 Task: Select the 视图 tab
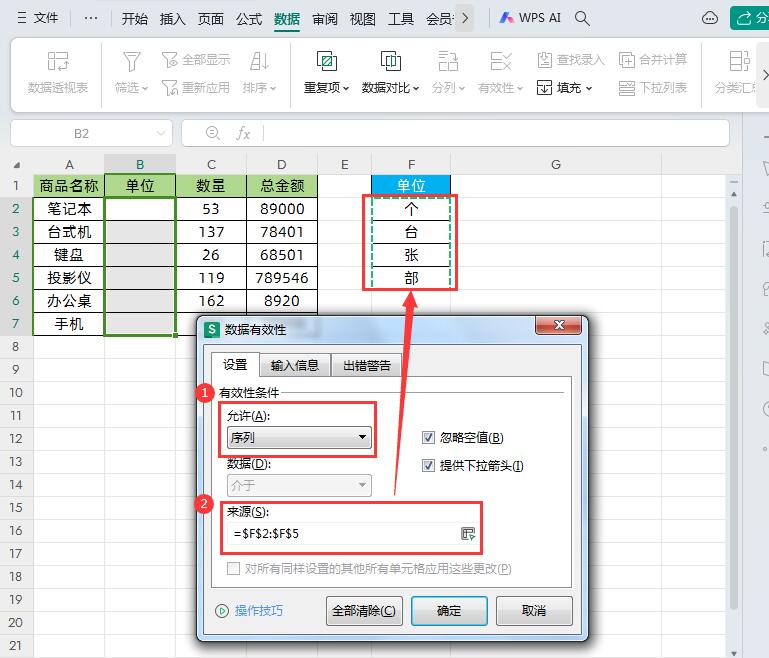[362, 19]
